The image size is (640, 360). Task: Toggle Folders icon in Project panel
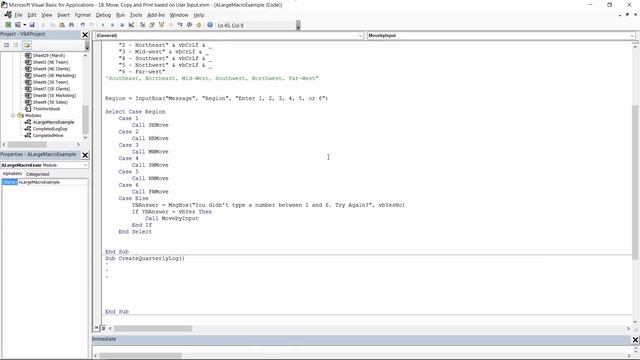27,45
